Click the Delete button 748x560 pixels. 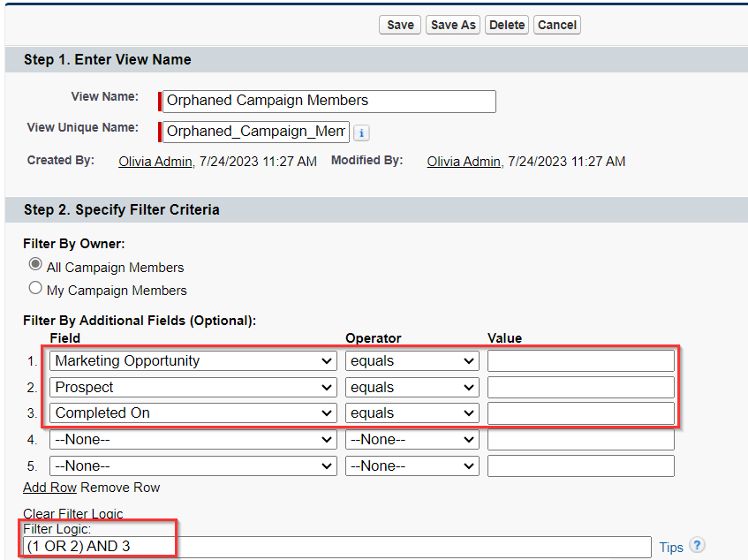507,25
